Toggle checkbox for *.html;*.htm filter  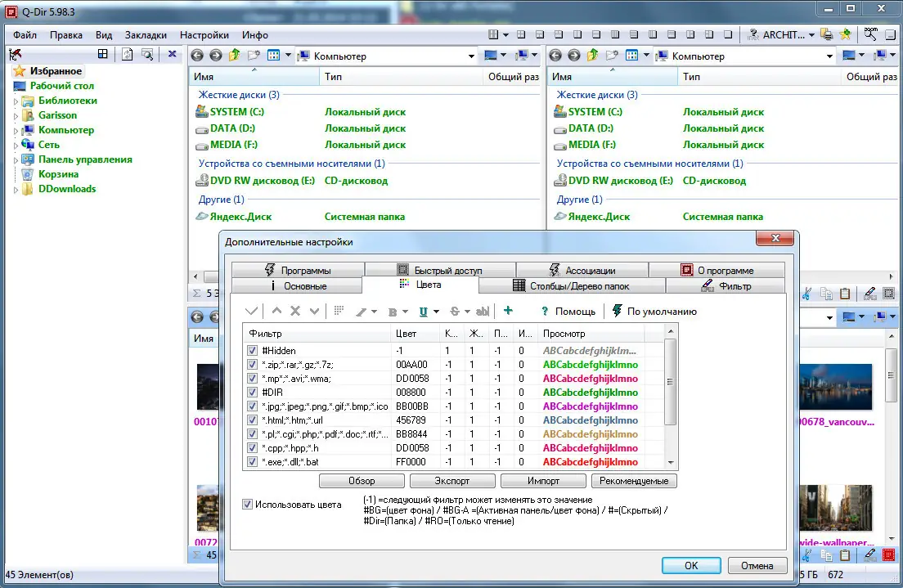click(252, 420)
